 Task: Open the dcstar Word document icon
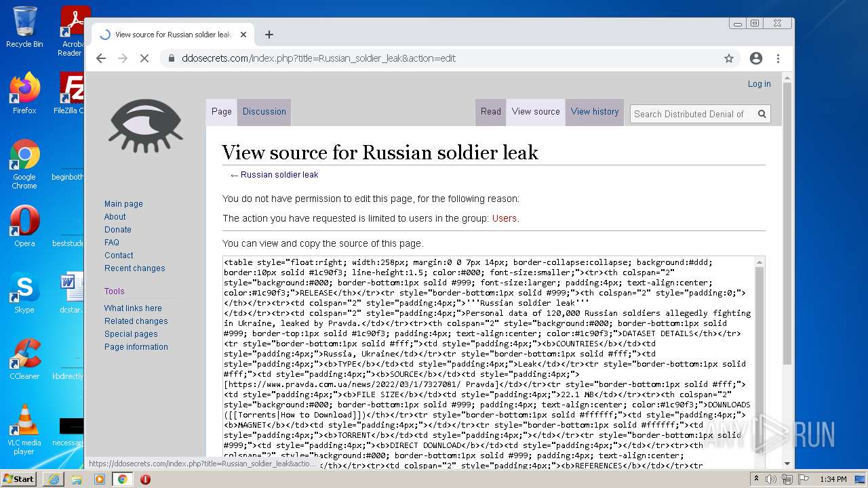pyautogui.click(x=71, y=293)
